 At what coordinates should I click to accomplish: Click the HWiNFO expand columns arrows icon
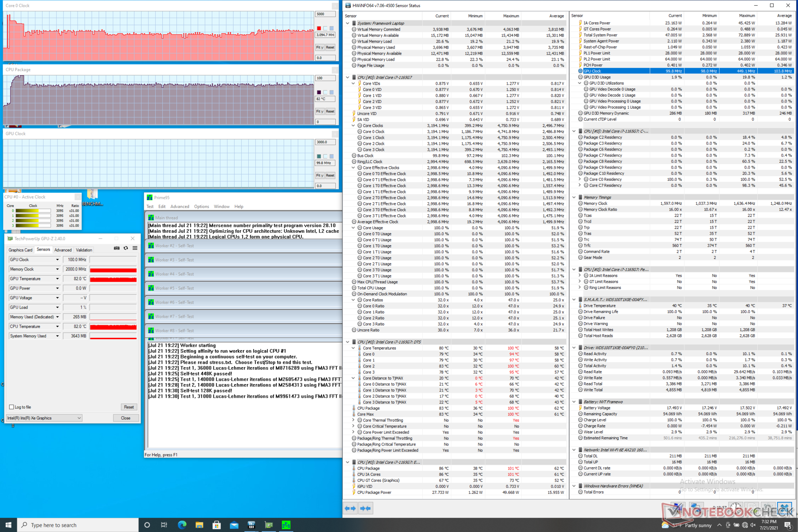point(350,509)
